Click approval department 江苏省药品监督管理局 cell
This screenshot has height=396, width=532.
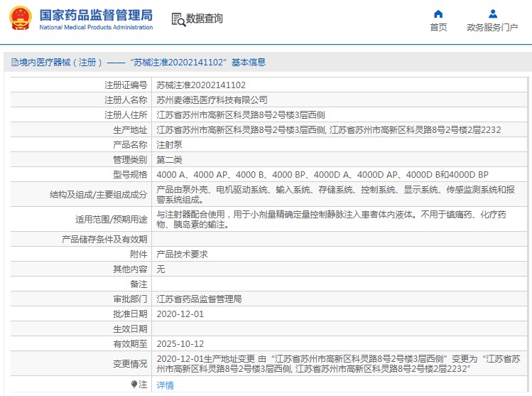tap(199, 299)
